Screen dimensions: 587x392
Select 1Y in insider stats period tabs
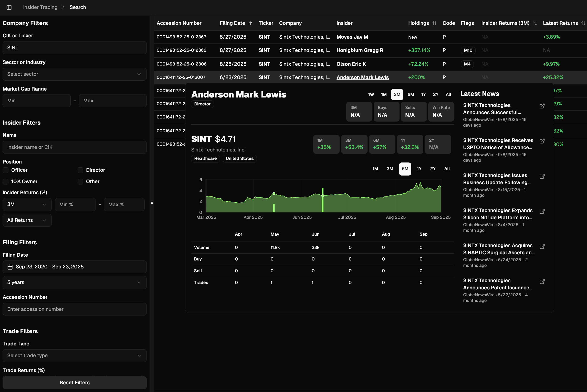point(424,95)
